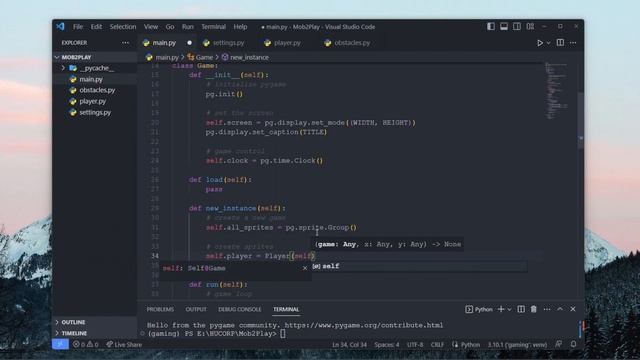Switch to the player.py editor tab
Image resolution: width=640 pixels, height=360 pixels.
point(287,42)
